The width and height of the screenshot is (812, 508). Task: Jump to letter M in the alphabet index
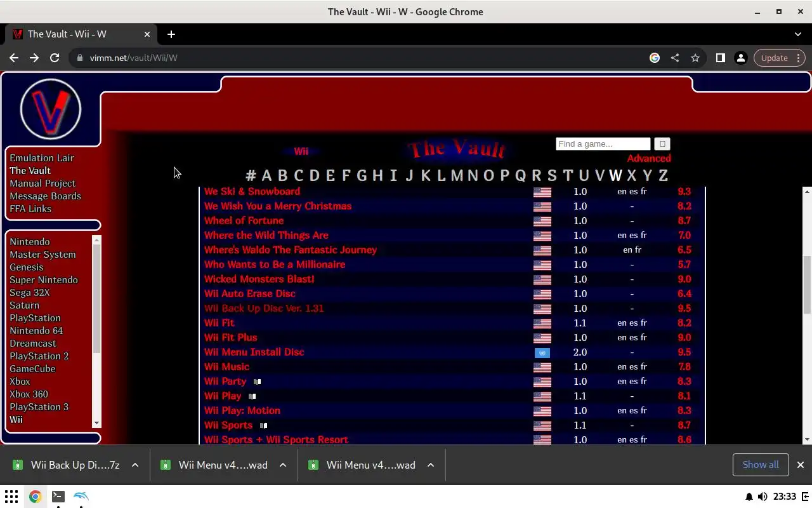tap(457, 175)
